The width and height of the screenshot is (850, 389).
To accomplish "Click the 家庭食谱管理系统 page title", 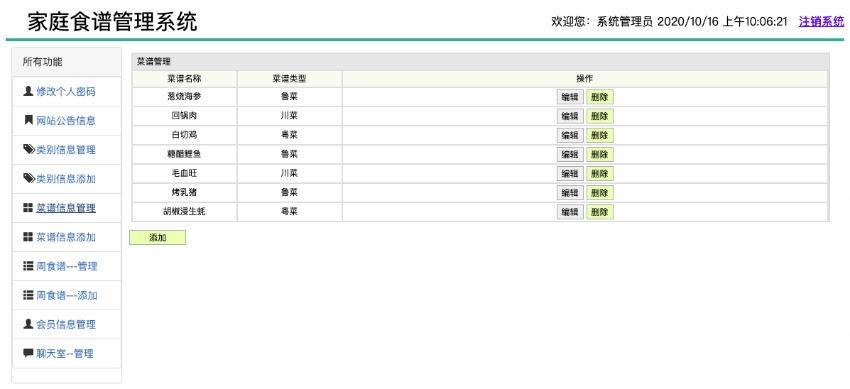I will coord(112,22).
